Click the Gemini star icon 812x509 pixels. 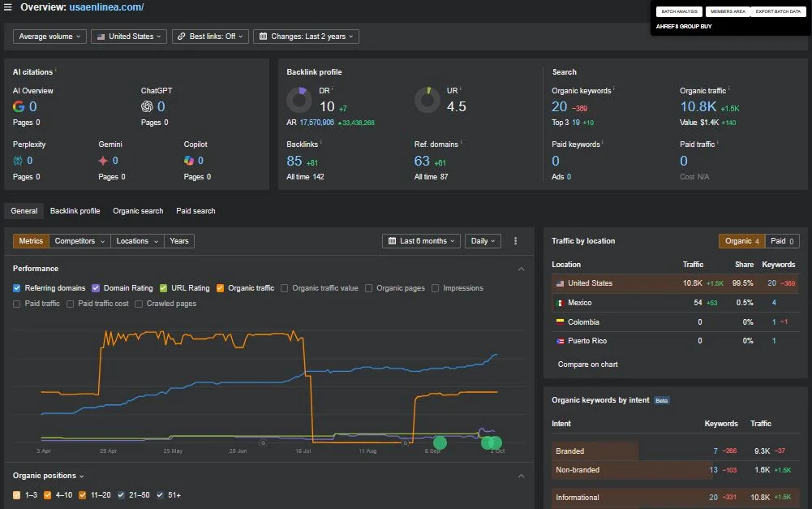(x=103, y=161)
